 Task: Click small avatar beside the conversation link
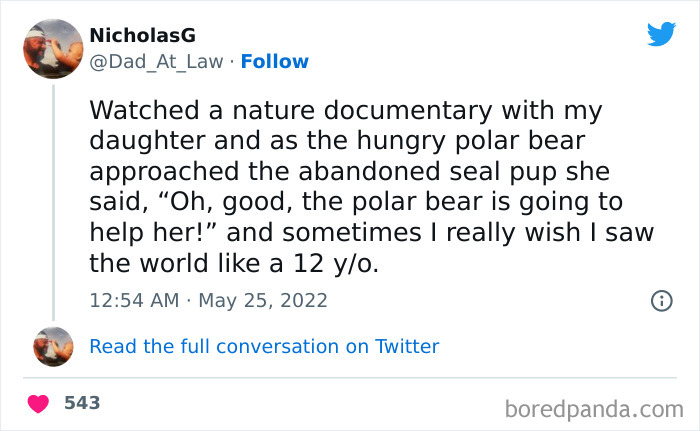(53, 347)
